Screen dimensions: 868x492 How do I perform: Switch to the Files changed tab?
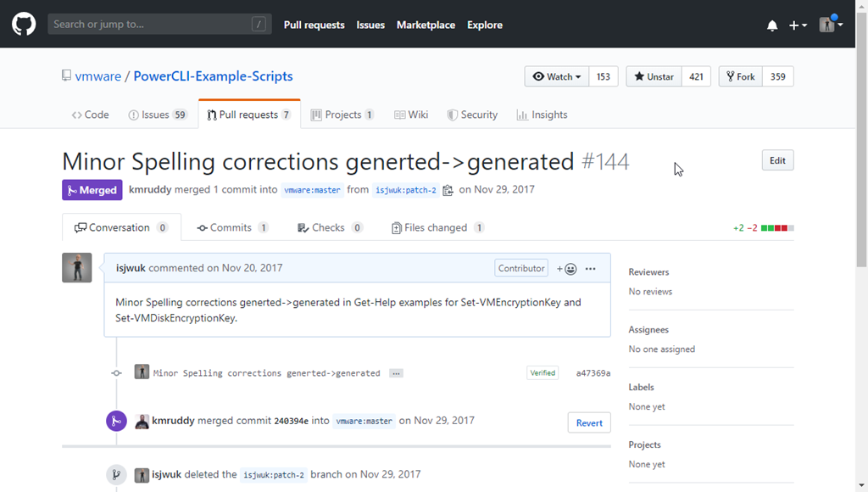(437, 227)
